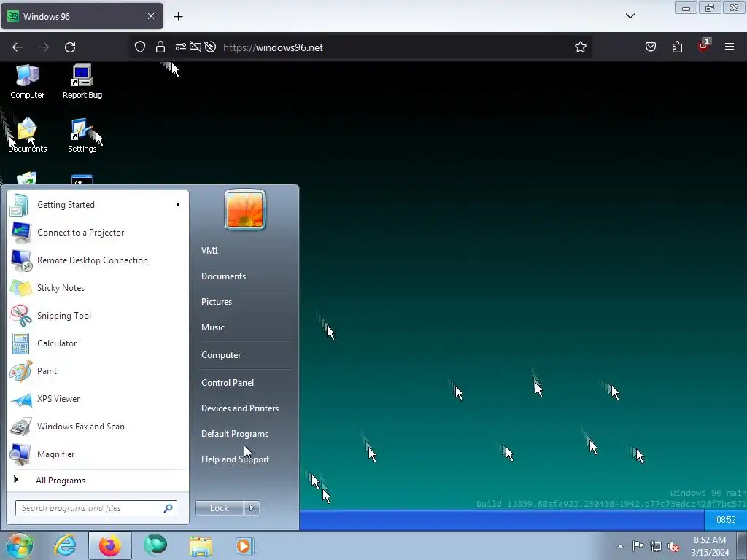Click the search magnifying glass icon
The height and width of the screenshot is (560, 747).
click(169, 508)
